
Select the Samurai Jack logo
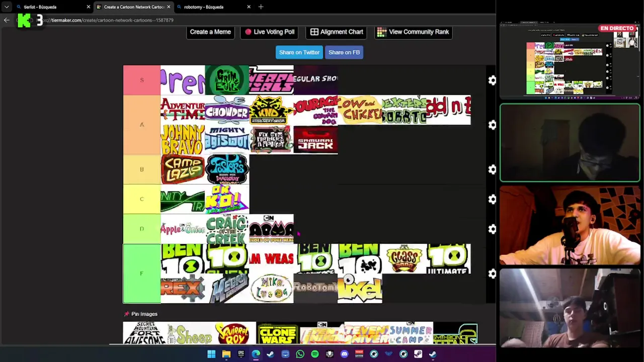coord(315,139)
